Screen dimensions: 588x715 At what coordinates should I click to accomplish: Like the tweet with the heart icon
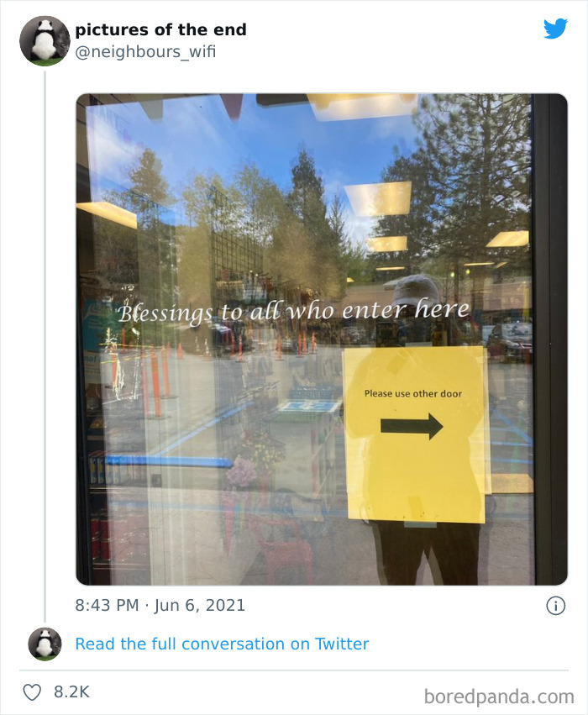pyautogui.click(x=33, y=691)
